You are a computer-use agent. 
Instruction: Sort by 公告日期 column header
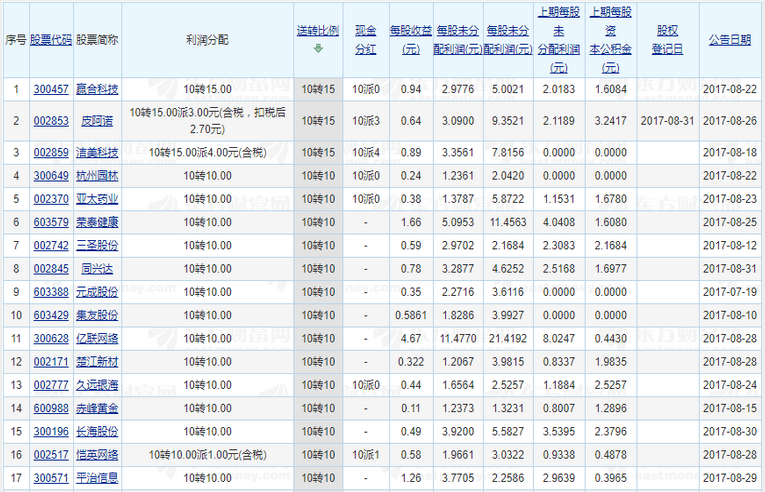click(730, 40)
